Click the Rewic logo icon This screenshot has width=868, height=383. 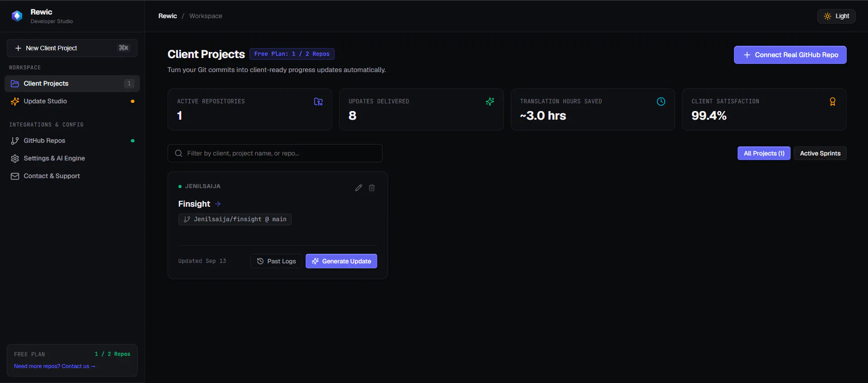click(x=17, y=16)
